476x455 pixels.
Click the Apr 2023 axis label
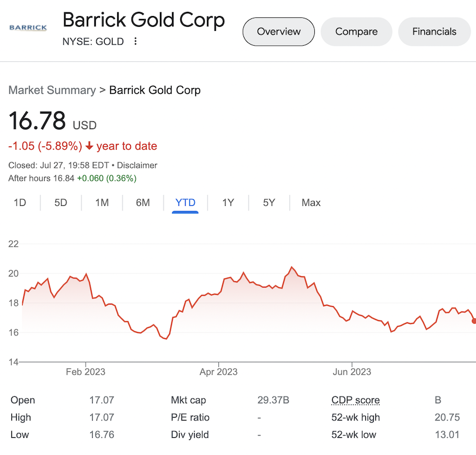pyautogui.click(x=218, y=372)
